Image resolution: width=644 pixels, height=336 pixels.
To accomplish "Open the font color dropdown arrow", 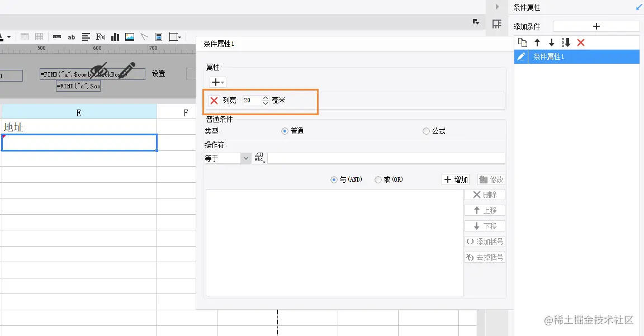I will tap(9, 37).
